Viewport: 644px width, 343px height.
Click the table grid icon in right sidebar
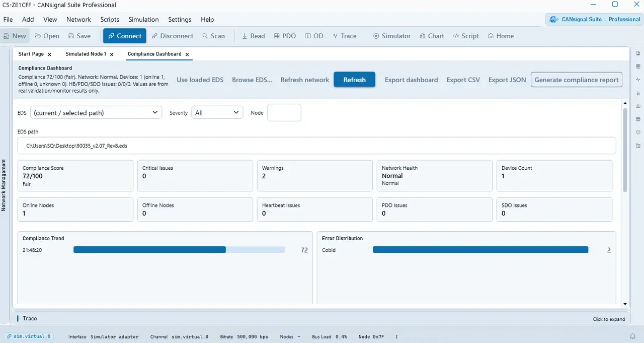tap(638, 66)
